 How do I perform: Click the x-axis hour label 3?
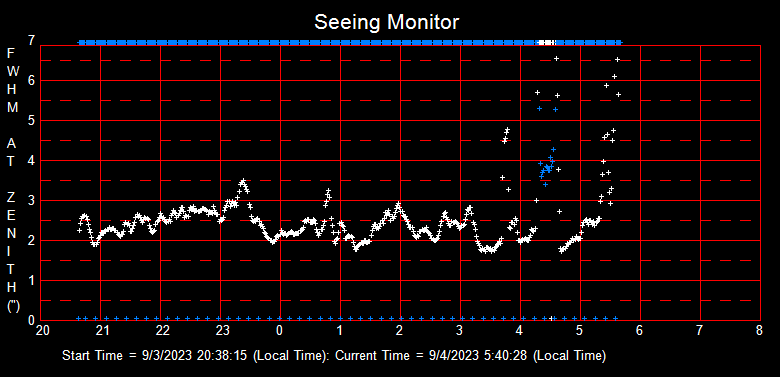(x=460, y=331)
